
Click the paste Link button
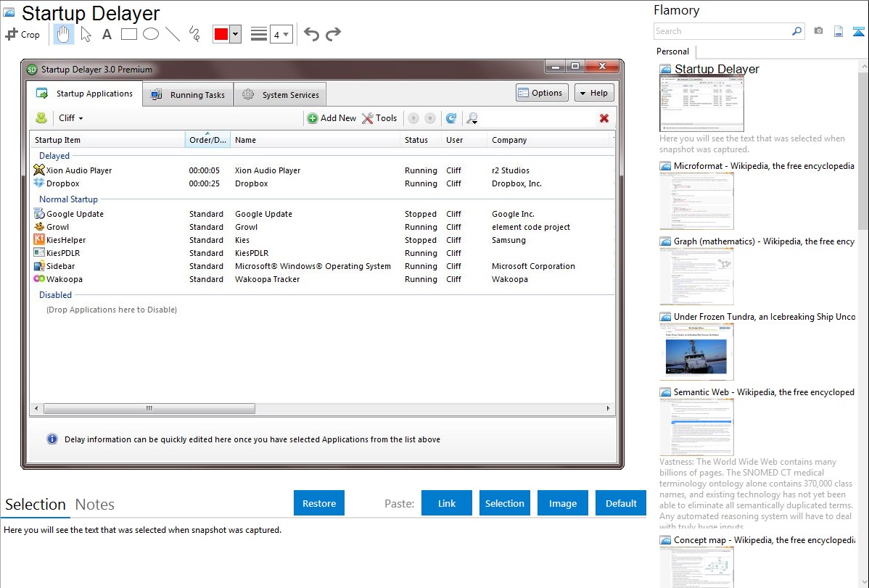(x=447, y=502)
